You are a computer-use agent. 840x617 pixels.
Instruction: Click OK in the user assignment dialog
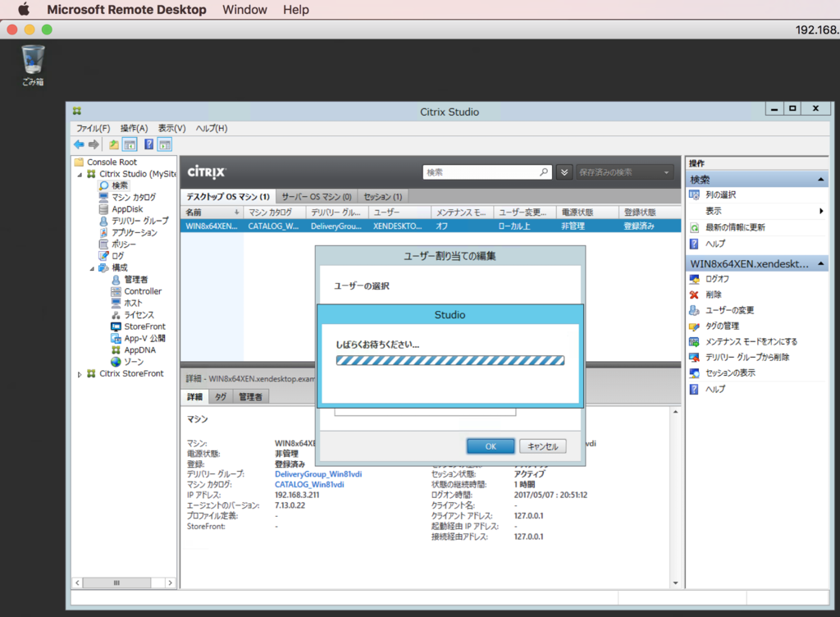pos(491,446)
